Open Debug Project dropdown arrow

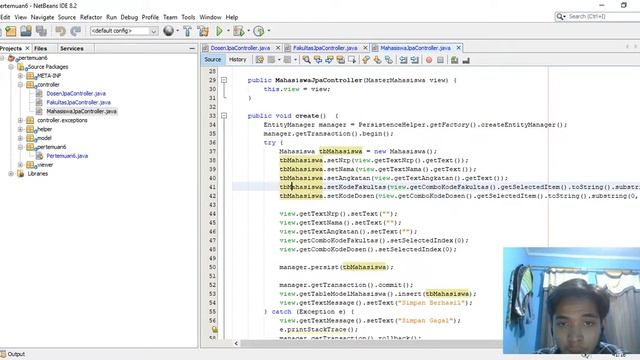248,31
